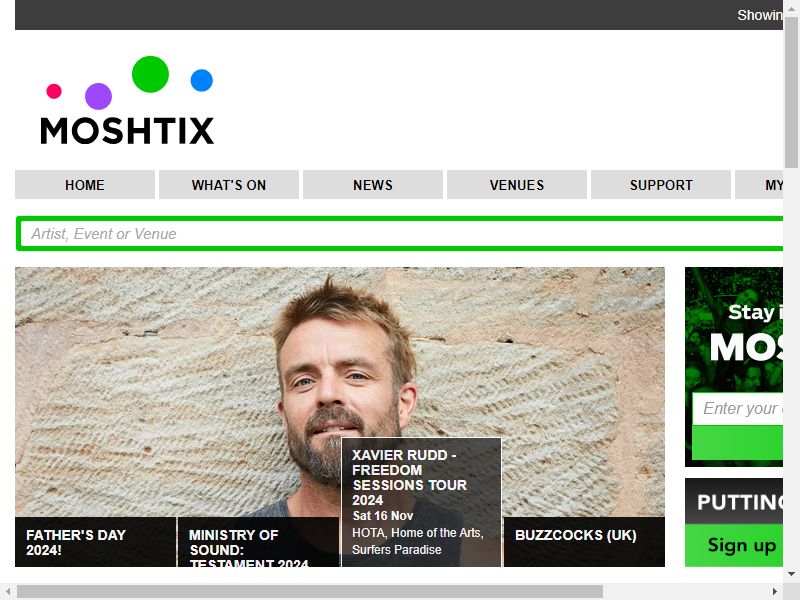
Task: Select SUPPORT in the navigation bar
Action: click(661, 185)
